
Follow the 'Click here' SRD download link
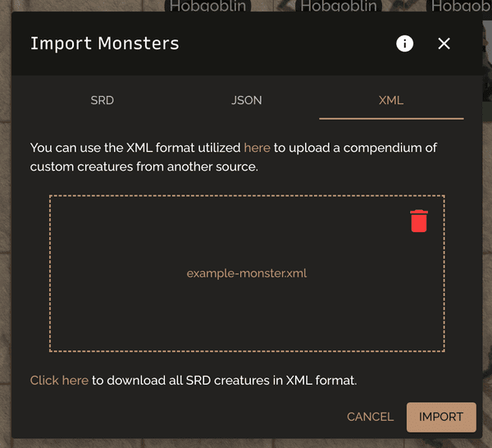tap(59, 381)
